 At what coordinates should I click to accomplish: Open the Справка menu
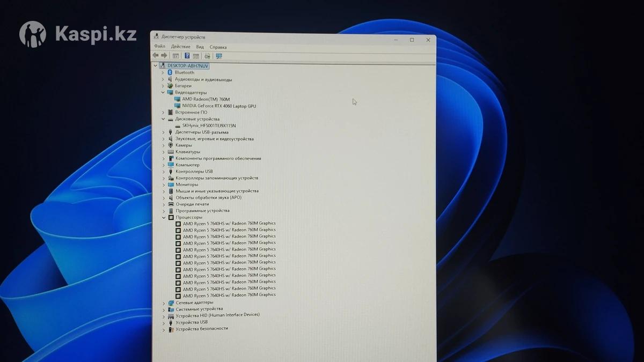218,47
